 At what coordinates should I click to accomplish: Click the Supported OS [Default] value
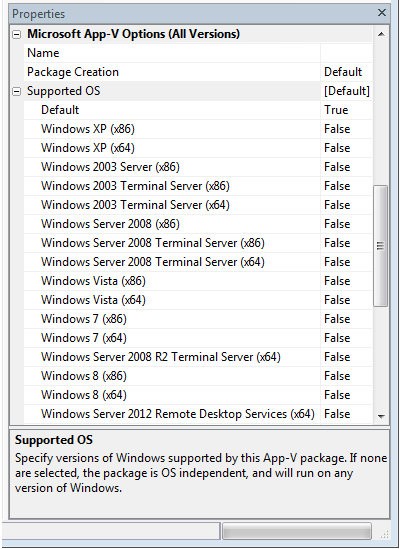pyautogui.click(x=346, y=91)
